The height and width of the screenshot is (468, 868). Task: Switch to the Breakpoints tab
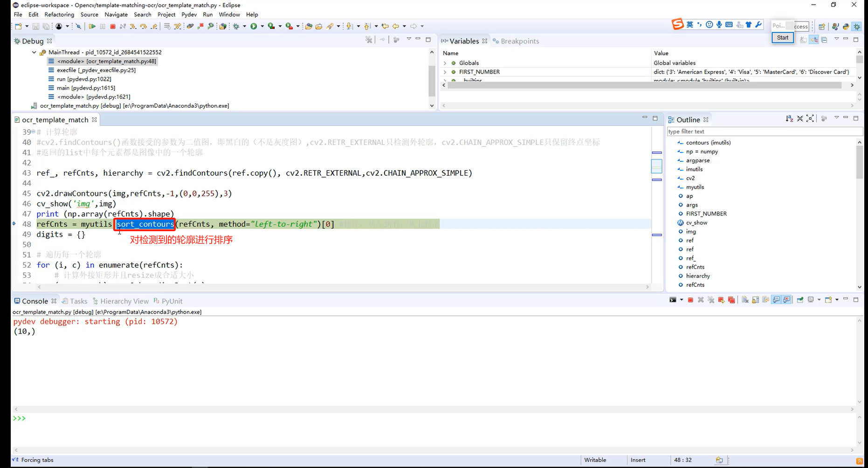[x=516, y=41]
